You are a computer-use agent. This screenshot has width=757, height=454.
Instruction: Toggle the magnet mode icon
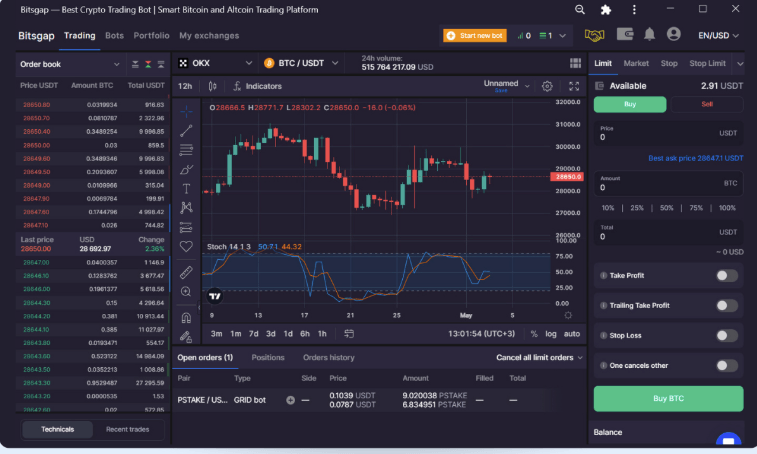pos(186,318)
